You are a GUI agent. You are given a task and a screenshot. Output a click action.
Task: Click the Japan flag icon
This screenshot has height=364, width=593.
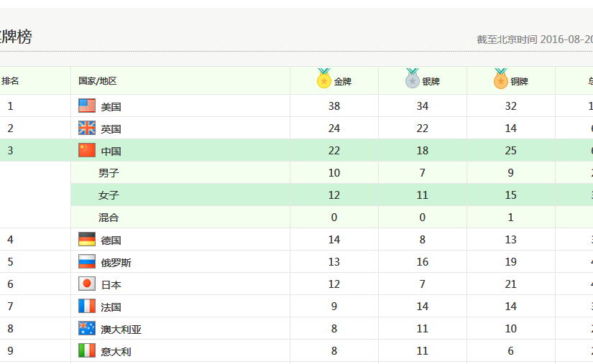pos(87,284)
